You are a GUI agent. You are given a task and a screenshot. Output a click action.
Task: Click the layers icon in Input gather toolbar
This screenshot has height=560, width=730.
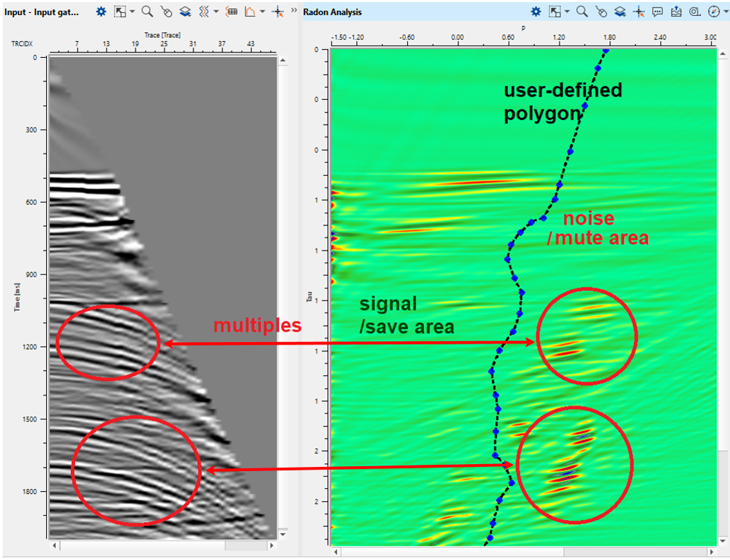(x=185, y=12)
